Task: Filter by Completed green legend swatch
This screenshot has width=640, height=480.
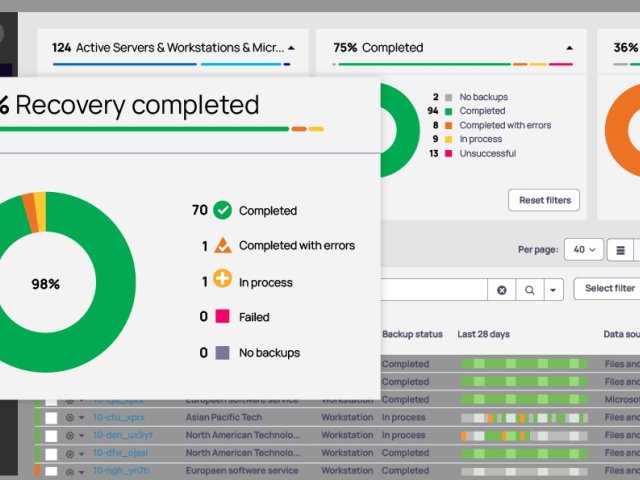Action: pos(448,111)
